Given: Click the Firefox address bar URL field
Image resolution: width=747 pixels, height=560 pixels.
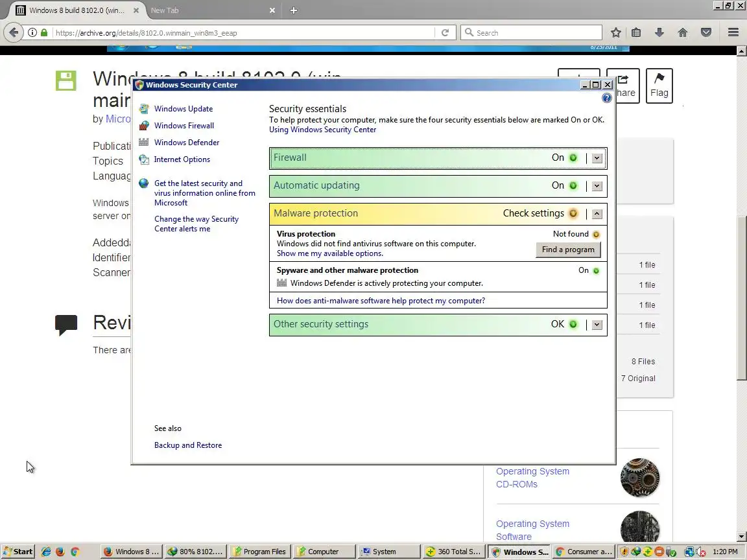Looking at the screenshot, I should [x=243, y=33].
